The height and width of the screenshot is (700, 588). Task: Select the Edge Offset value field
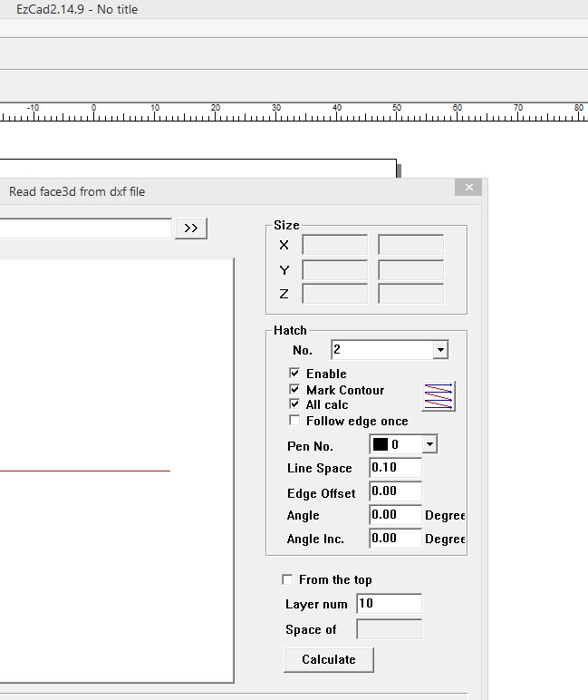pyautogui.click(x=395, y=492)
